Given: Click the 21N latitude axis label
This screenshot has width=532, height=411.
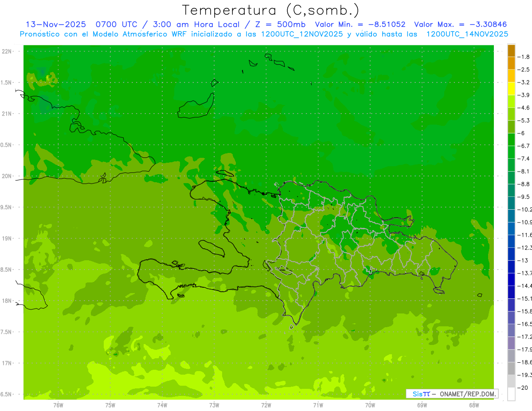Looking at the screenshot, I should [x=7, y=114].
